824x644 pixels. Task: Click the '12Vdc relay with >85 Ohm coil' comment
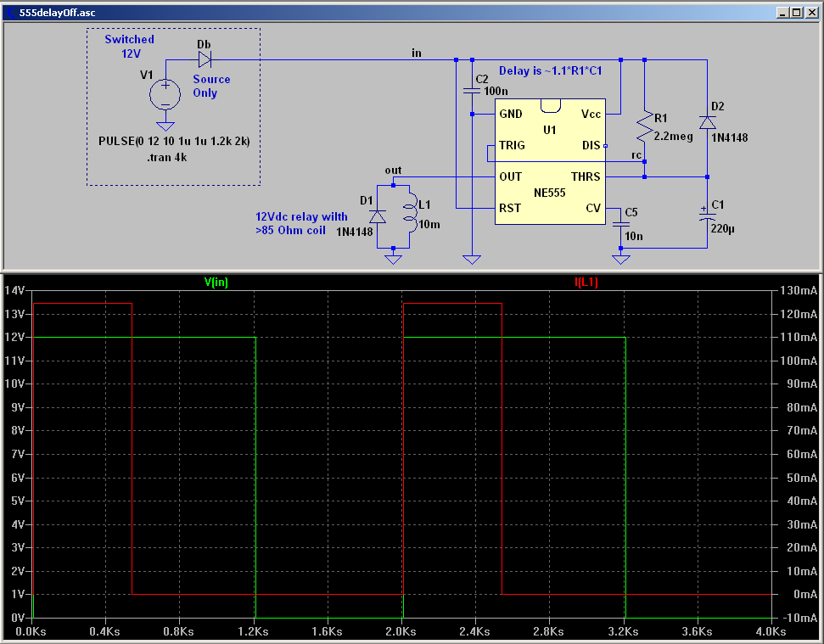click(301, 223)
